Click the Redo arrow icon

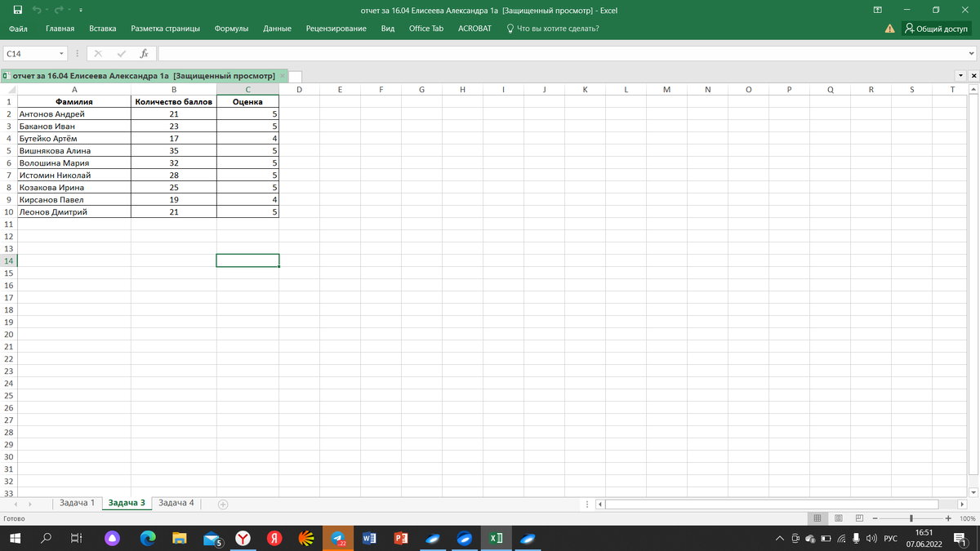(59, 10)
